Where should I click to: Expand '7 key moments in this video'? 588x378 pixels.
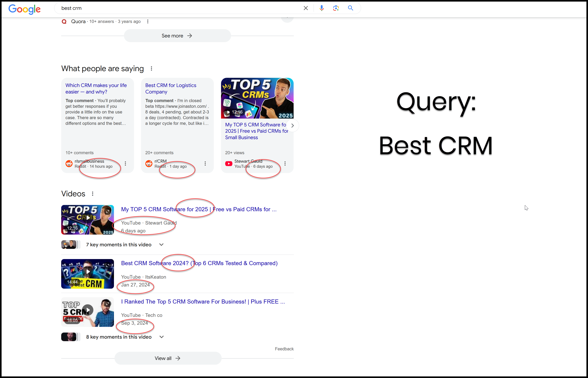coord(161,245)
